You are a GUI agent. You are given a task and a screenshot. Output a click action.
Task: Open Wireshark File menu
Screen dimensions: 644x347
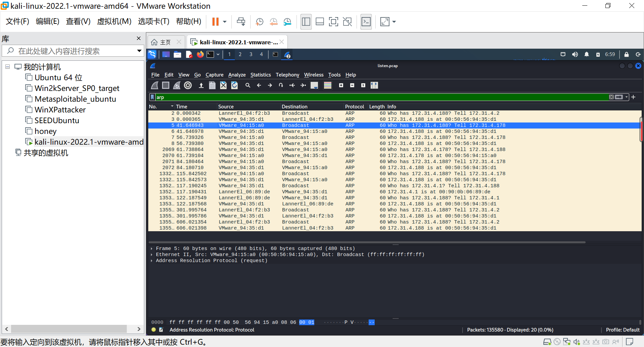click(x=155, y=75)
